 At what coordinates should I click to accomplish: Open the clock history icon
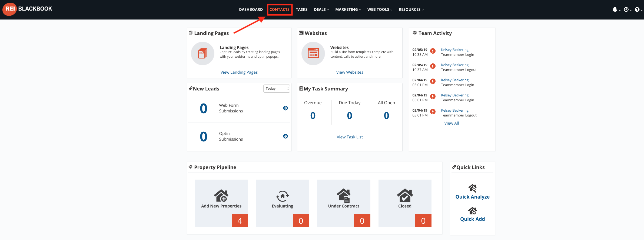(x=626, y=9)
